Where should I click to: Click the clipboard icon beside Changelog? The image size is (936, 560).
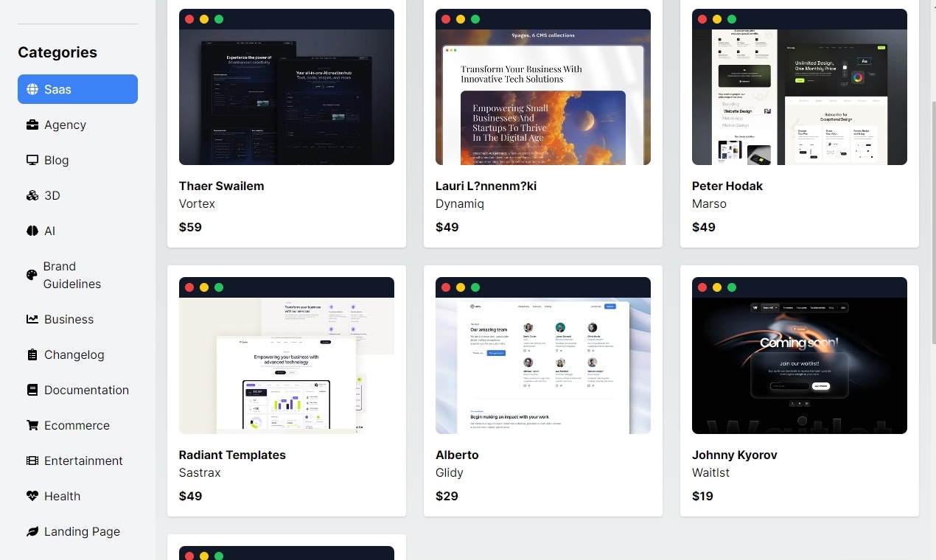coord(32,354)
